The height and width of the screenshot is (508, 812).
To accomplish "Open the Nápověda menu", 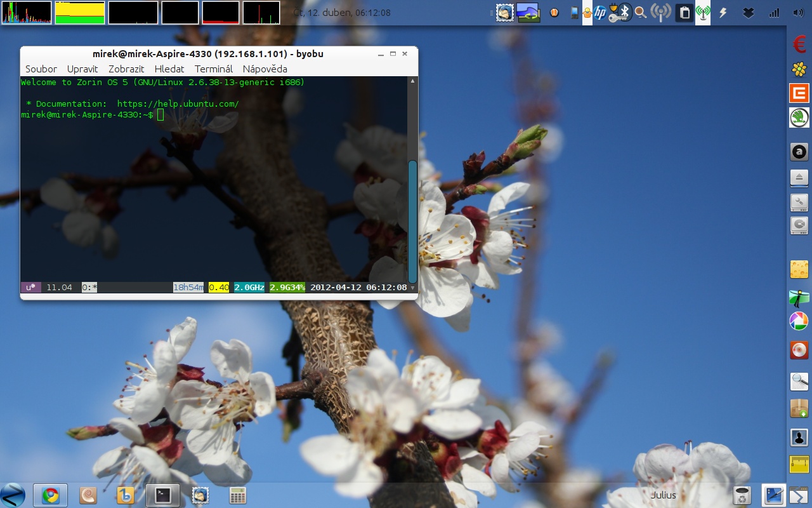I will click(x=265, y=69).
